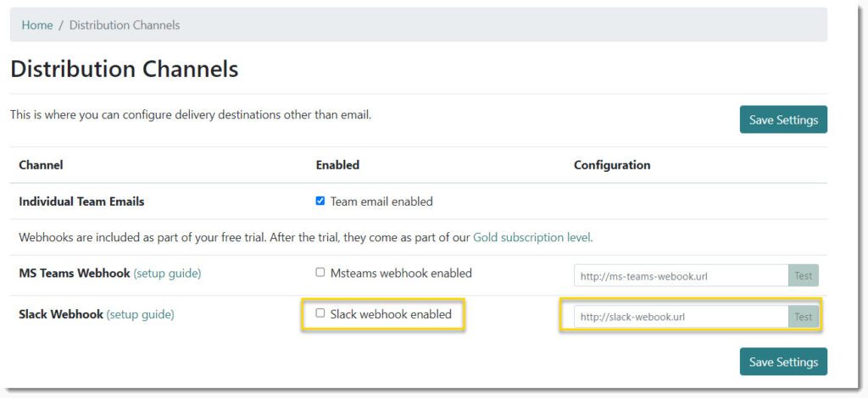The width and height of the screenshot is (868, 398).
Task: Uncheck the Team email enabled checkbox
Action: click(x=320, y=202)
